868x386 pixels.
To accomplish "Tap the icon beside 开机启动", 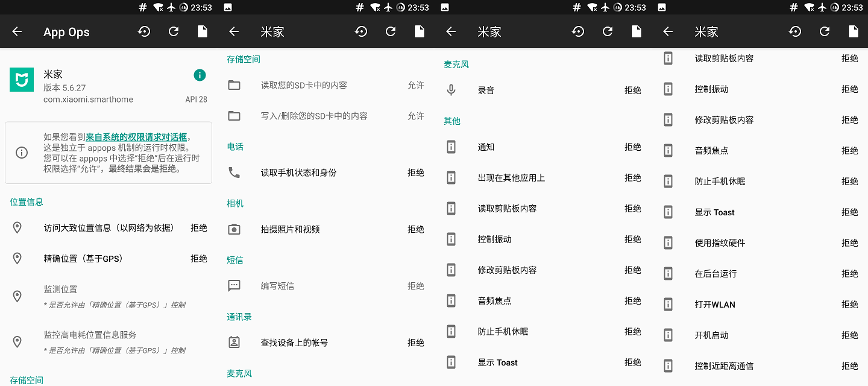I will coord(668,335).
